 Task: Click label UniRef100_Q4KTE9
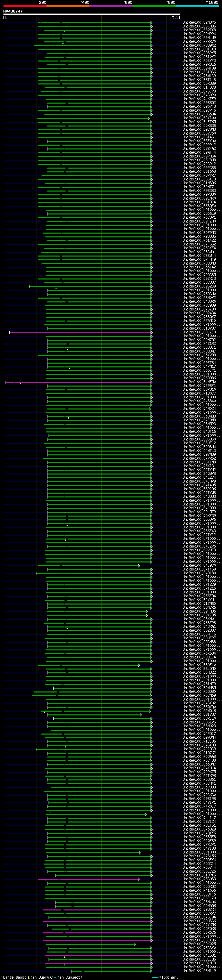[x=199, y=99]
